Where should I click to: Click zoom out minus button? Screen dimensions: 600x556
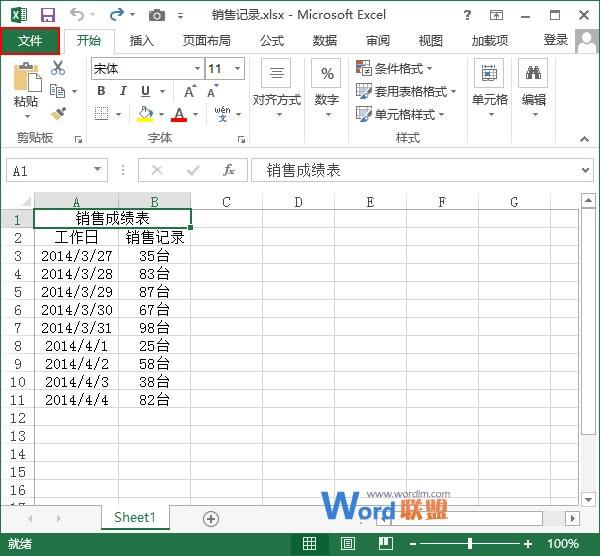point(413,544)
